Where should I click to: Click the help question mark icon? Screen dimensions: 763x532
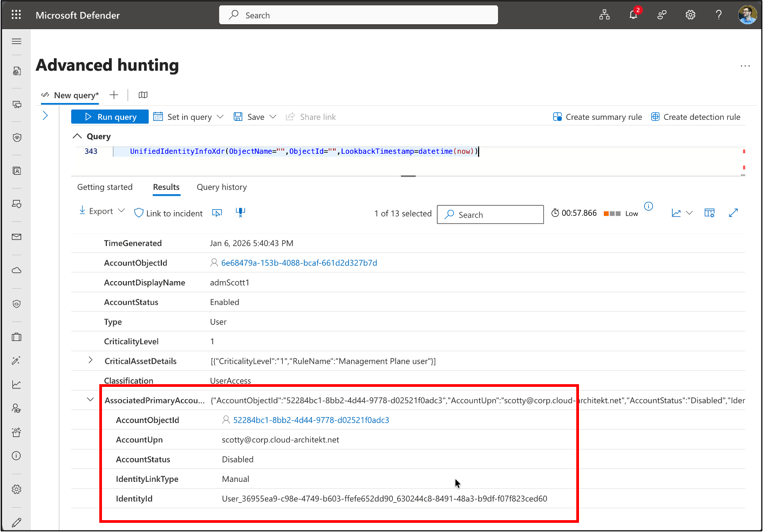(x=718, y=15)
